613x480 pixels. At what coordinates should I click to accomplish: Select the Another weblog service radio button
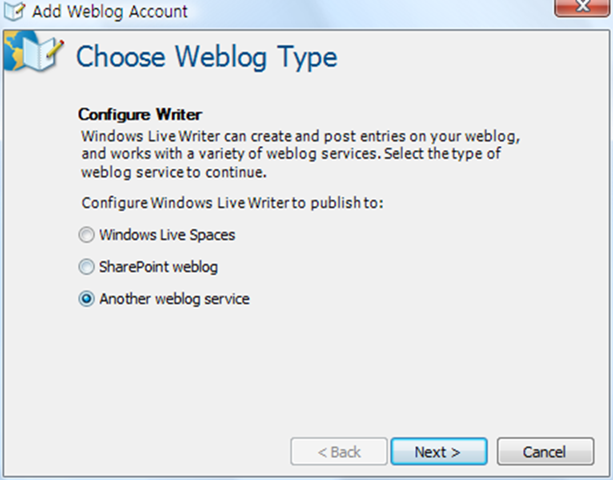click(x=87, y=298)
